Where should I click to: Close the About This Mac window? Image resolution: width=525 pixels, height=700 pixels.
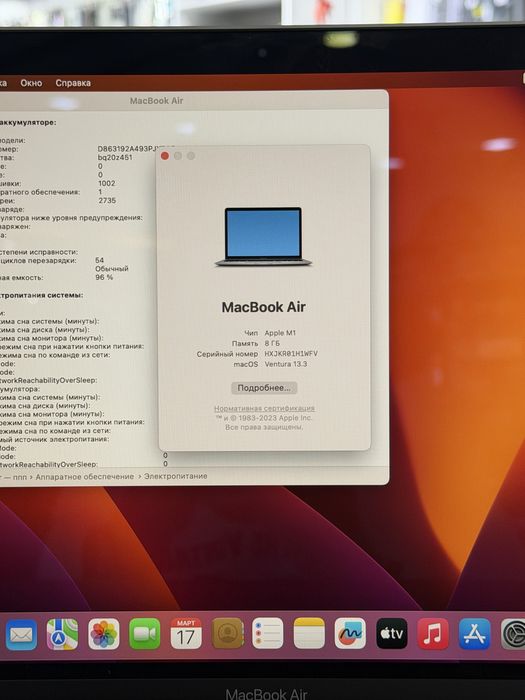(x=165, y=156)
